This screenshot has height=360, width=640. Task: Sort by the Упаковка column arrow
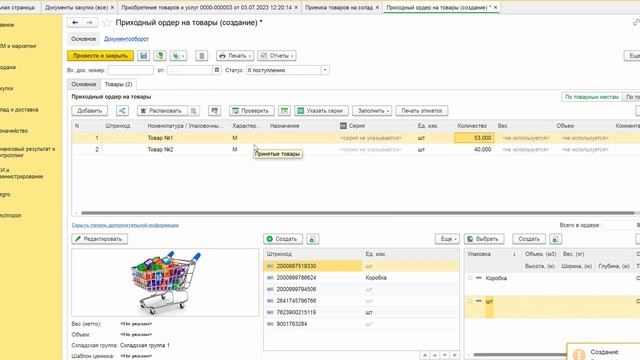point(514,254)
